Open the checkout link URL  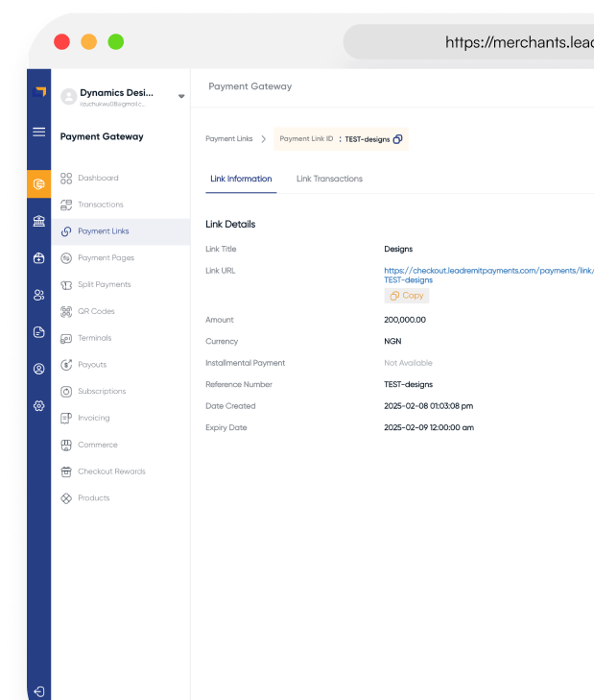tap(487, 272)
